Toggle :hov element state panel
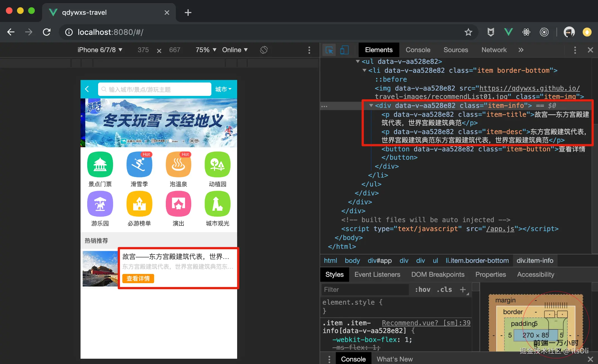598x364 pixels. [422, 290]
